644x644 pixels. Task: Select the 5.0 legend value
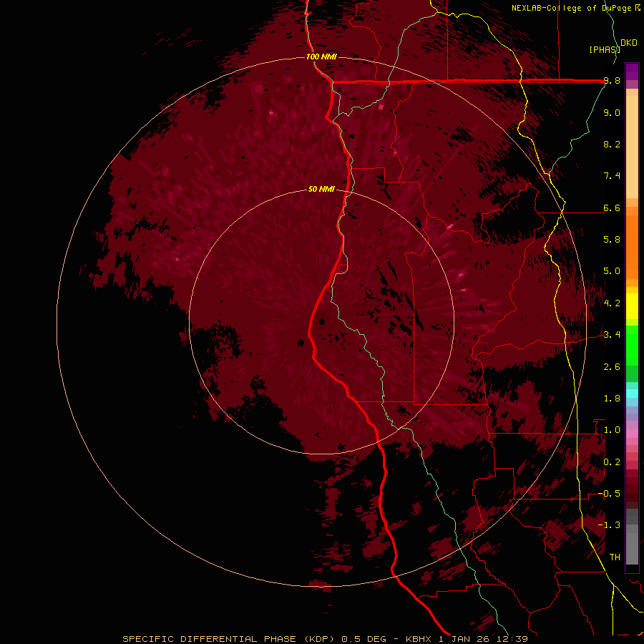[x=612, y=271]
